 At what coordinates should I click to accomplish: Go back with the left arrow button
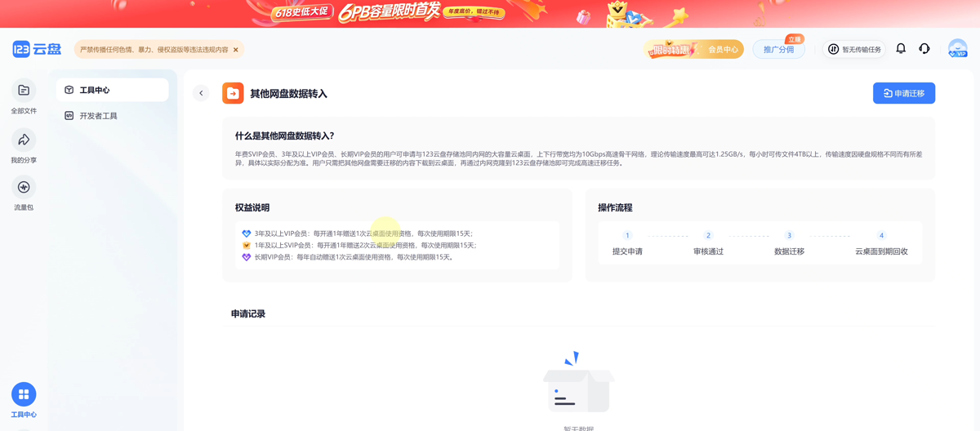coord(201,93)
